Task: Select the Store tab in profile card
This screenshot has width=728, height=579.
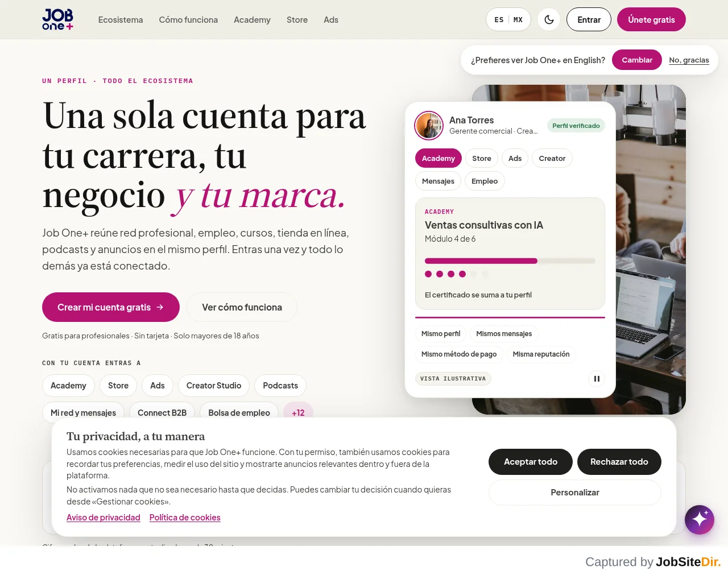Action: (x=482, y=158)
